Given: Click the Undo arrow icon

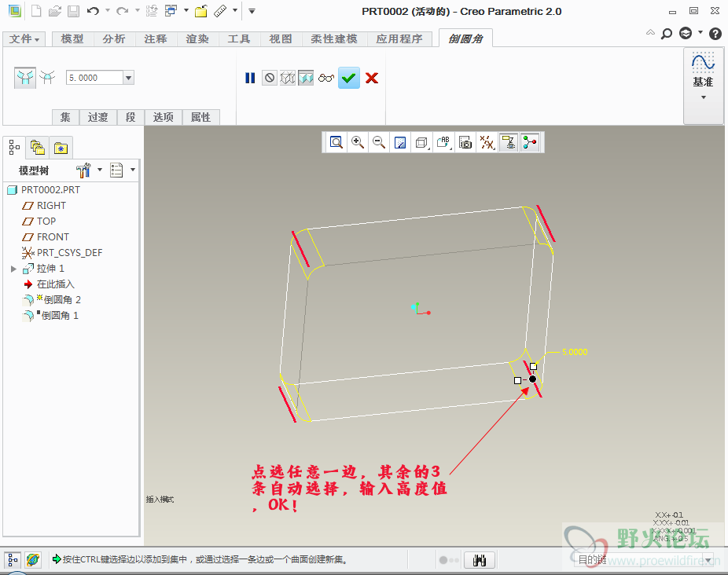Looking at the screenshot, I should click(93, 11).
